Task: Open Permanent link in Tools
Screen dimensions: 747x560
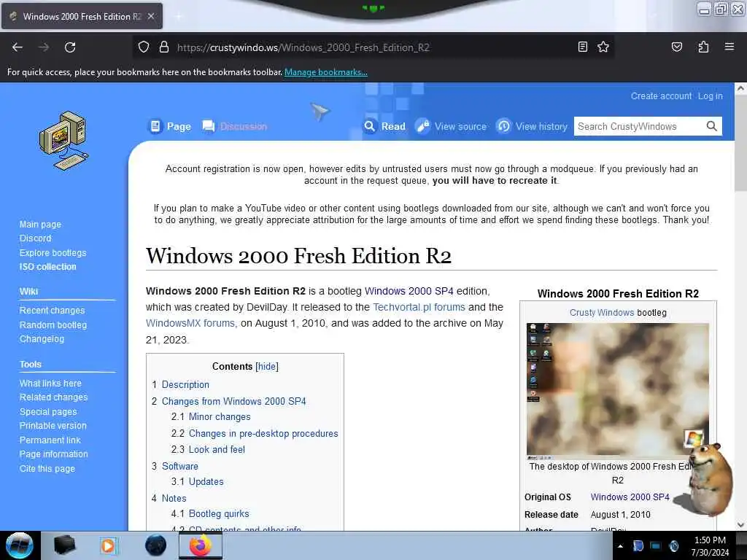Action: (50, 440)
